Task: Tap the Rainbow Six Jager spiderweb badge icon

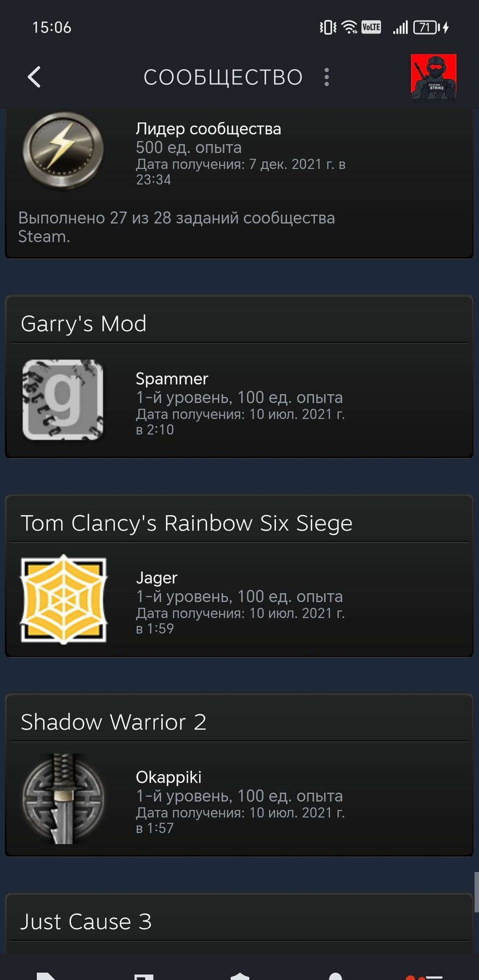Action: [63, 599]
